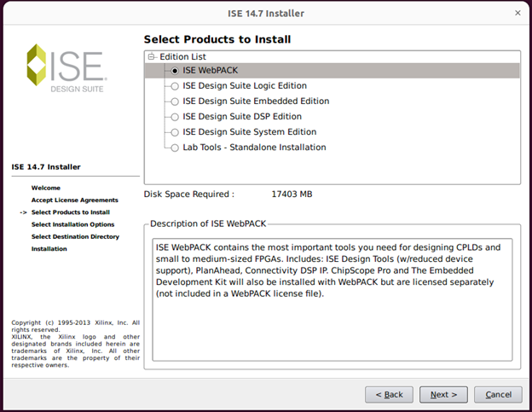Click the Disk Space Required label
The image size is (532, 412).
point(189,194)
